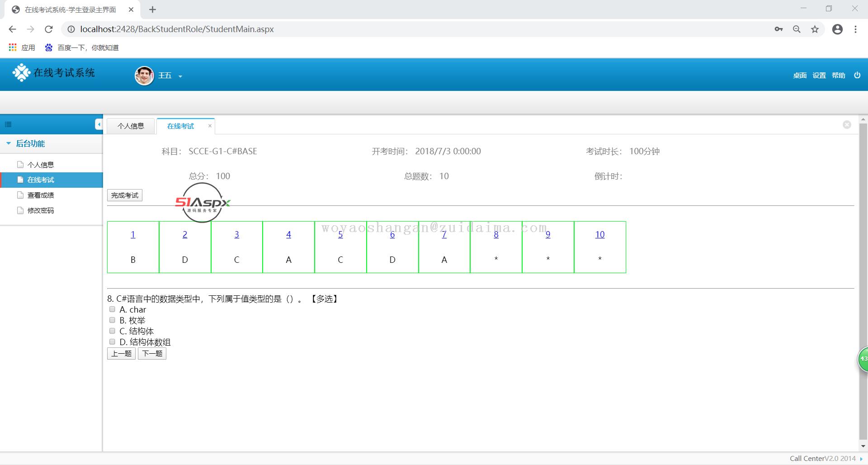Click the 桌面 link in the header
Screen dimensions: 868x465
click(x=800, y=76)
